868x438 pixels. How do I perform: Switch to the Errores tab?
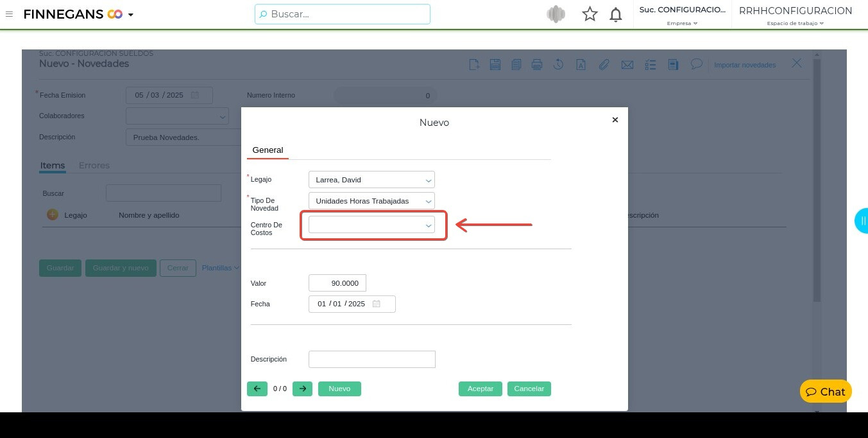(94, 165)
